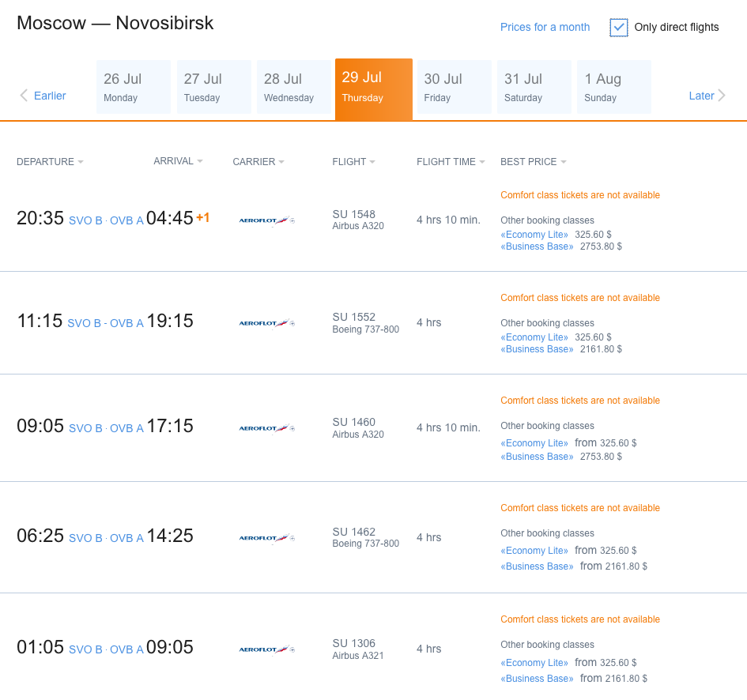Open Prices for a month link

pyautogui.click(x=545, y=27)
